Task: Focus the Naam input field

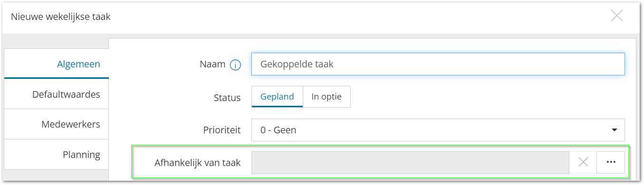Action: tap(438, 64)
